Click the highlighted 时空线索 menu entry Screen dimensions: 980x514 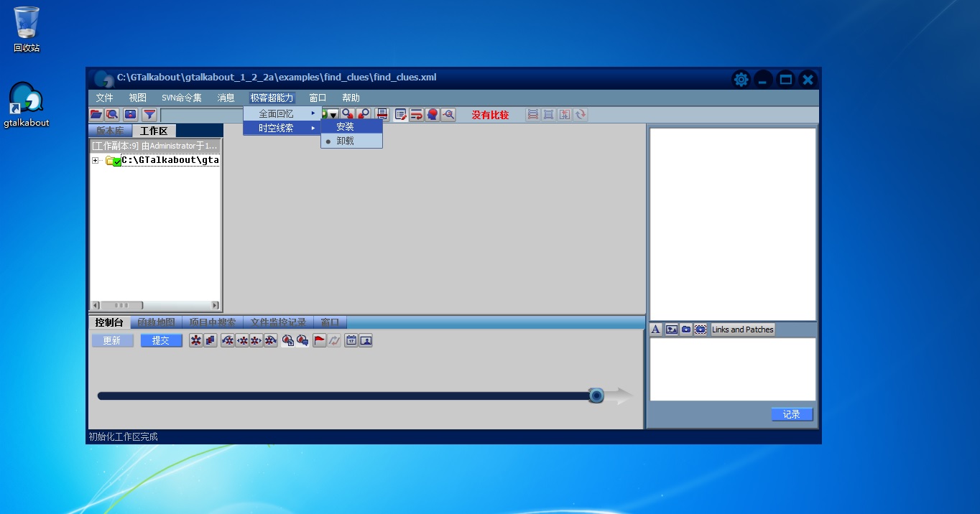click(x=282, y=128)
